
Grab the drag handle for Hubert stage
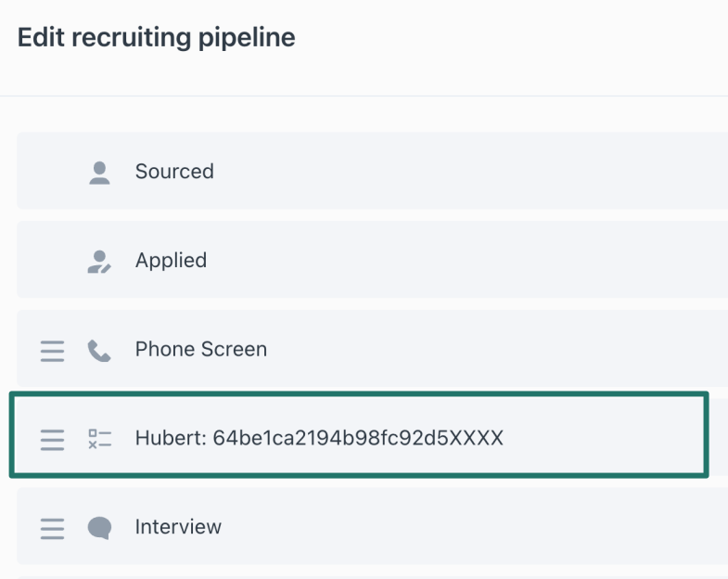coord(53,440)
